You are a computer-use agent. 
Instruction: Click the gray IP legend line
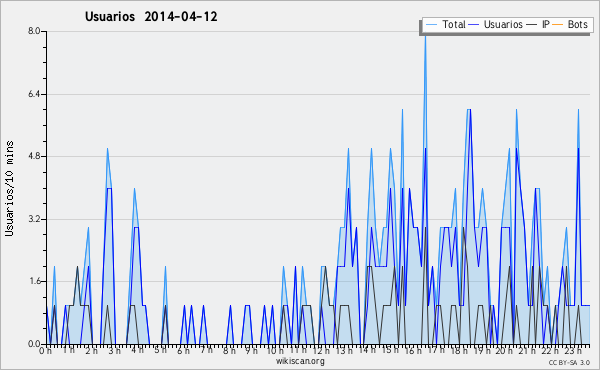[x=532, y=24]
